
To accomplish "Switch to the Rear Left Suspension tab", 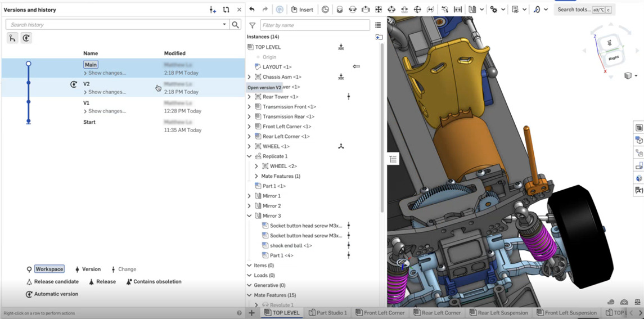I will [498, 313].
